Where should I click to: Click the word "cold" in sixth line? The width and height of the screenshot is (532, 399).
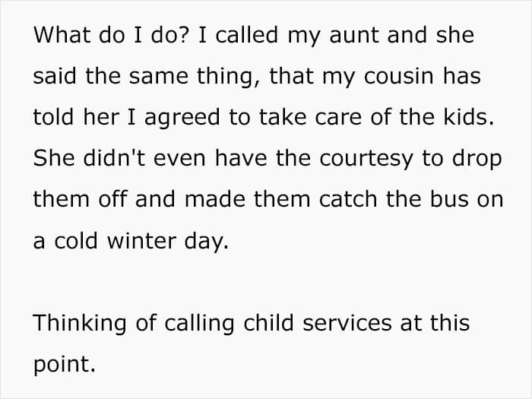click(76, 241)
